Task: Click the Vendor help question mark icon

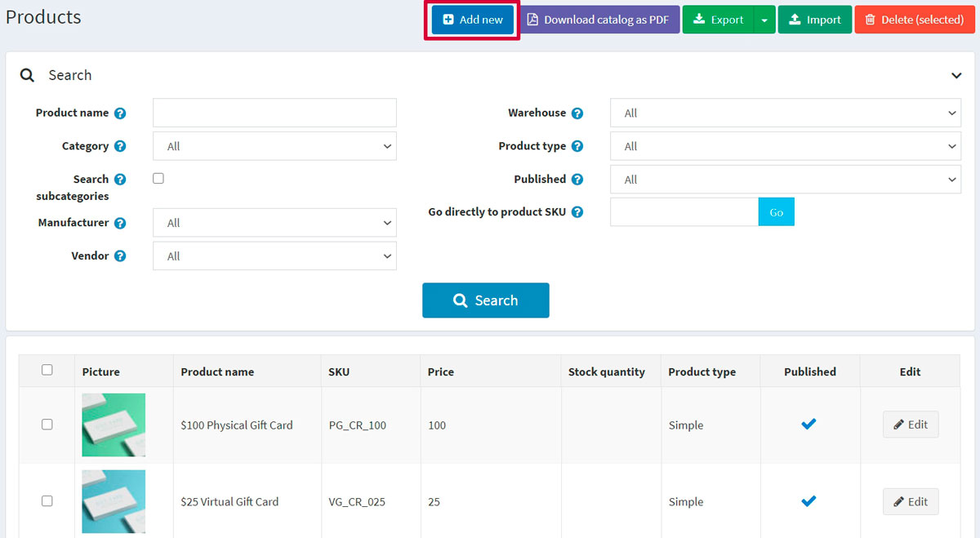Action: point(120,256)
